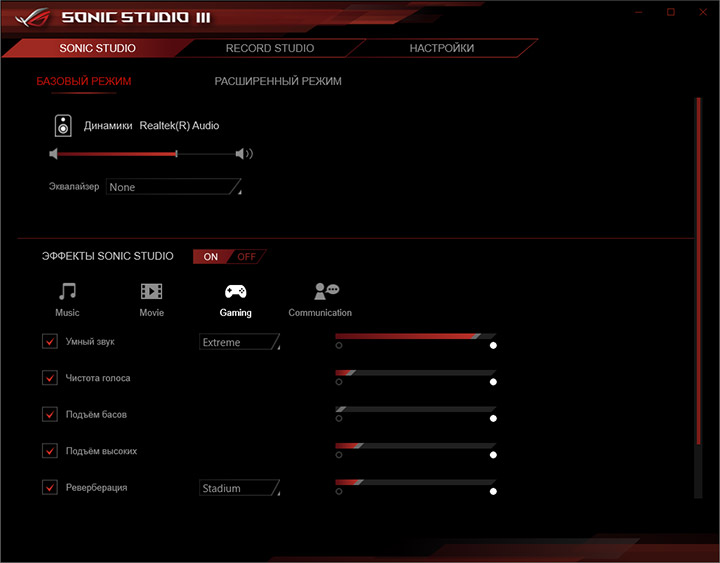Set Реверберация to maximum dot
The height and width of the screenshot is (563, 720).
pos(493,491)
